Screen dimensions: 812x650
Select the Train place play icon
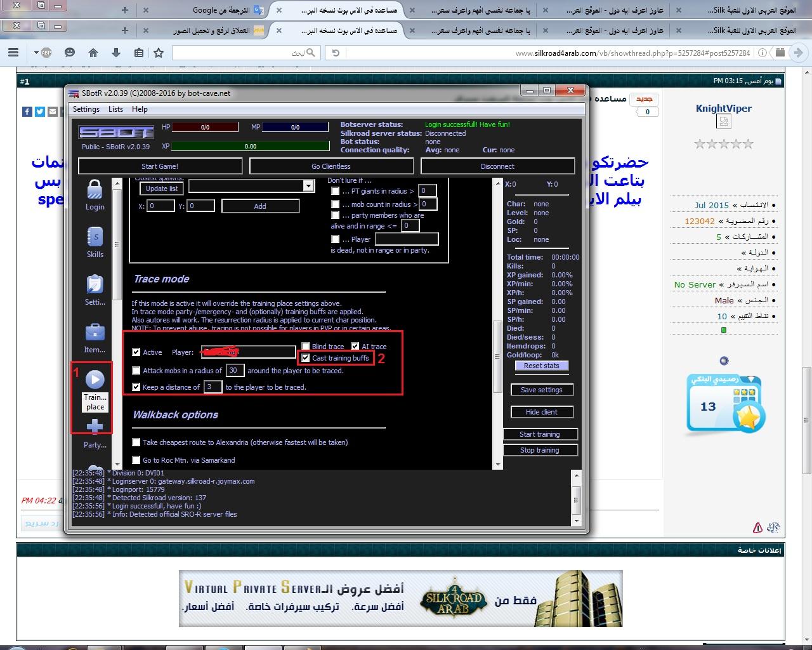click(95, 380)
